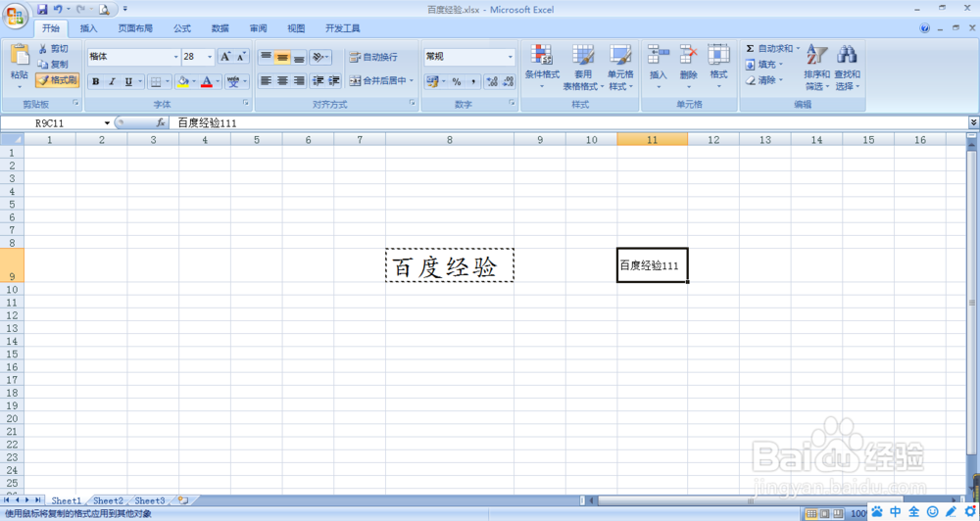Toggle underline formatting
Viewport: 980px width, 521px height.
tap(128, 82)
